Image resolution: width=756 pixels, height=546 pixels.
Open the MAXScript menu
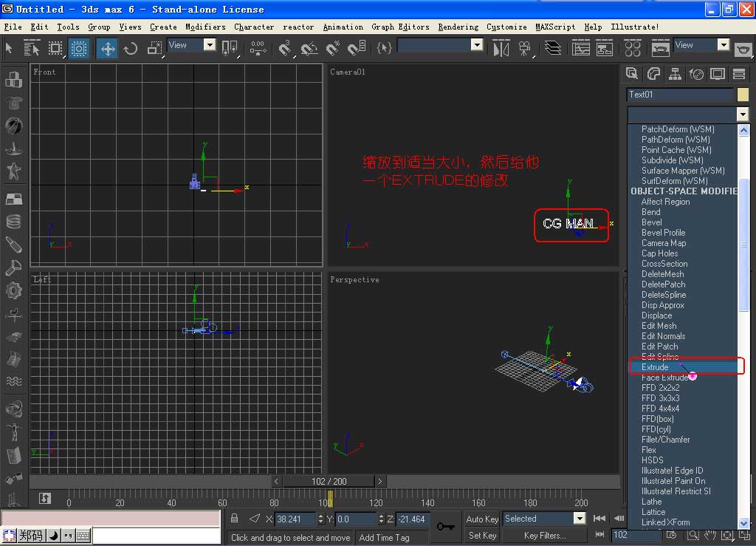tap(555, 27)
